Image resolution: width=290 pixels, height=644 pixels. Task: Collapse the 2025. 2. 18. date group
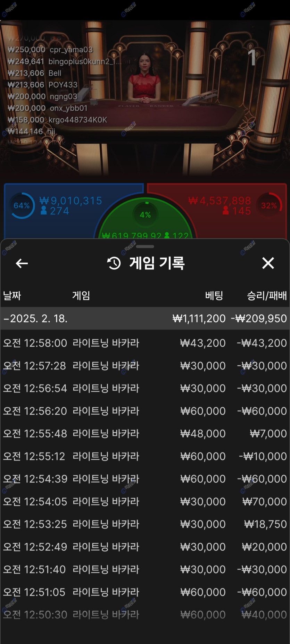[x=6, y=319]
